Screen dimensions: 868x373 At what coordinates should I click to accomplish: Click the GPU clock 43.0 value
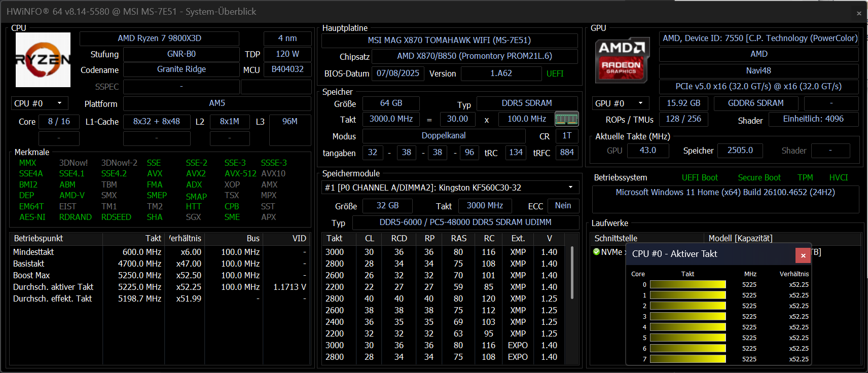click(647, 151)
